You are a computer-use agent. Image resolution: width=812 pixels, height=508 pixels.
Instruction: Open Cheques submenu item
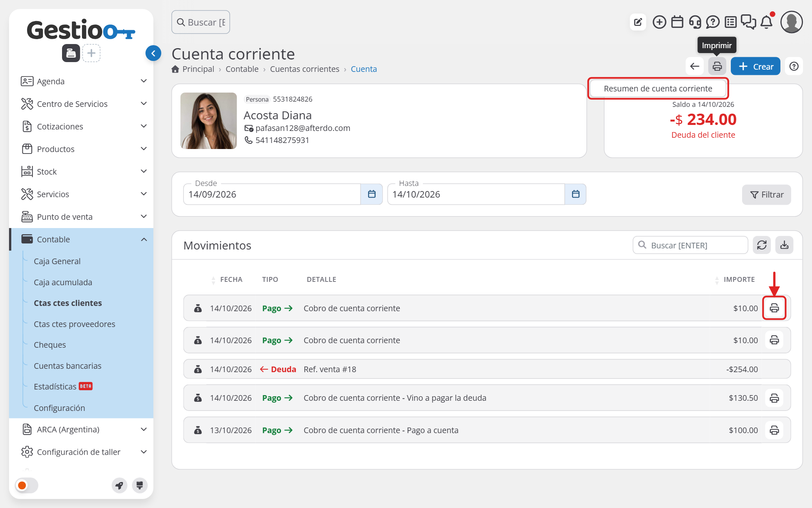[x=50, y=345]
